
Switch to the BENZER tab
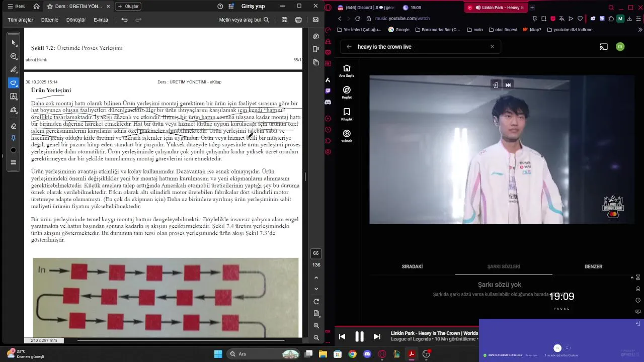(593, 266)
